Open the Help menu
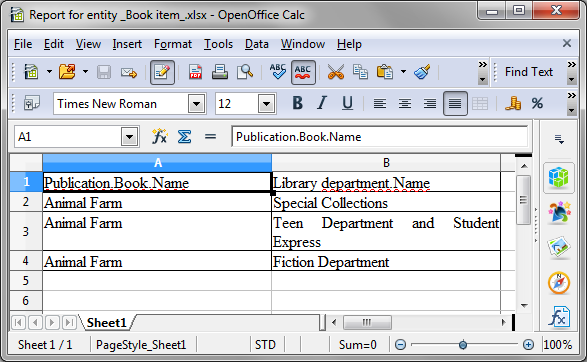Screen dimensions: 587x362 pos(349,44)
